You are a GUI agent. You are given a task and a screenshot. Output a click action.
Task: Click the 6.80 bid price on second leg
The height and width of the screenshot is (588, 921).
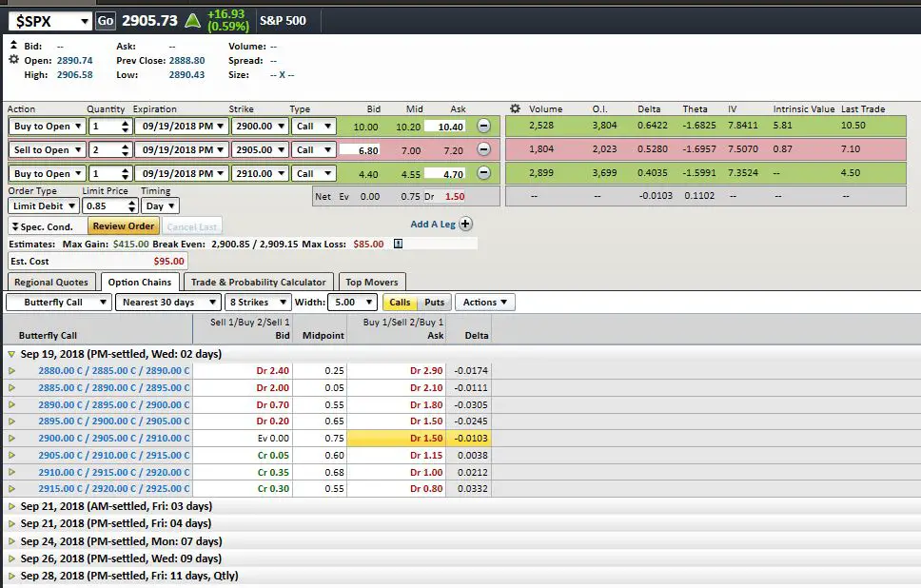[x=360, y=150]
